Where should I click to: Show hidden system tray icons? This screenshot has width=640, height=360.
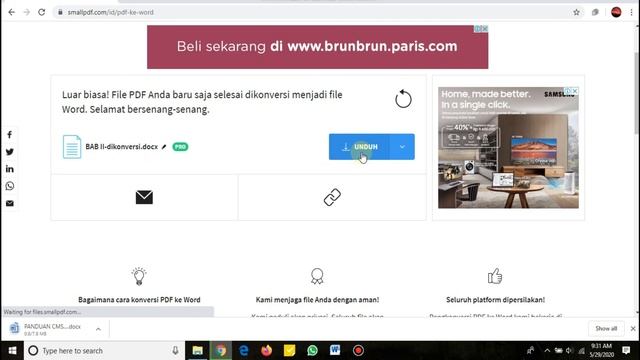pos(547,351)
